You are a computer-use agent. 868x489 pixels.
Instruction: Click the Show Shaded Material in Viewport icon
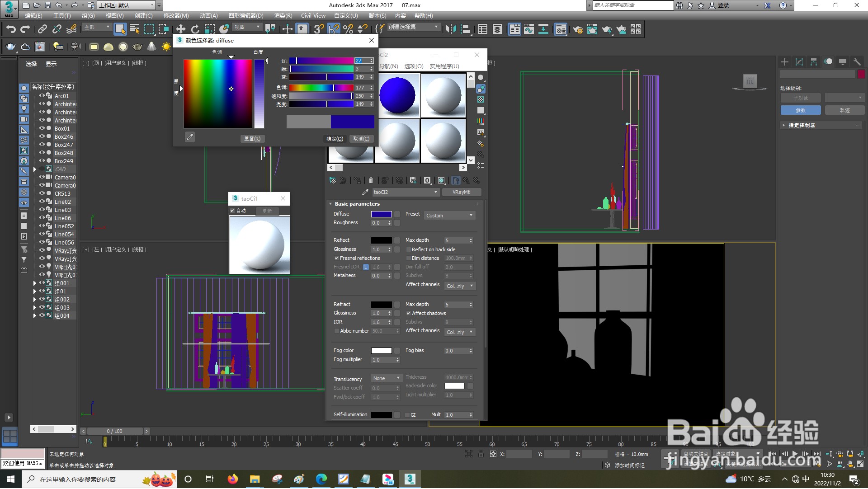(x=441, y=180)
